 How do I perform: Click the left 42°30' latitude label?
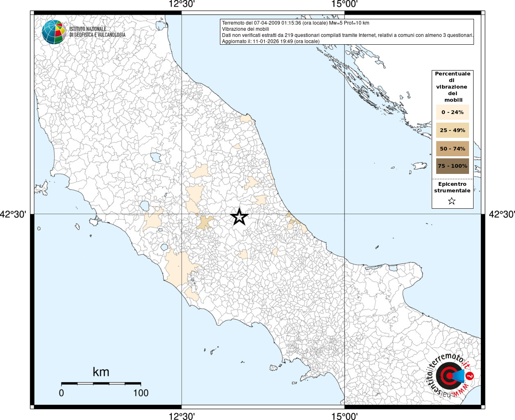pyautogui.click(x=14, y=214)
